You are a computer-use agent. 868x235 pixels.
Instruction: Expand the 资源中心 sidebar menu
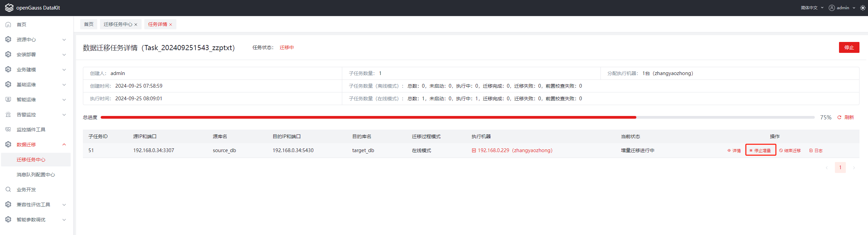36,40
